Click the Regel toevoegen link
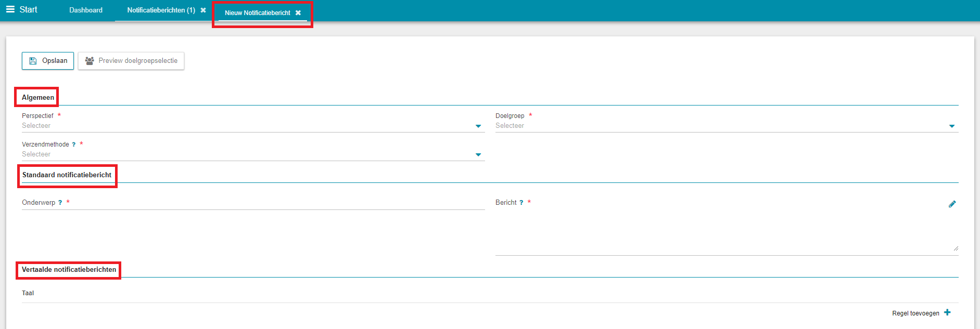Viewport: 980px width, 329px height. 915,313
